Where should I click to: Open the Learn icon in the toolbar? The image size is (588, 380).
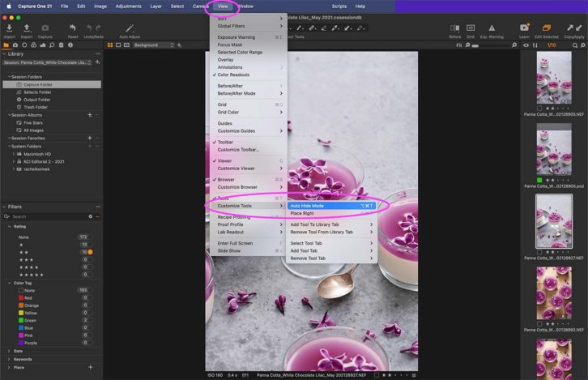524,28
